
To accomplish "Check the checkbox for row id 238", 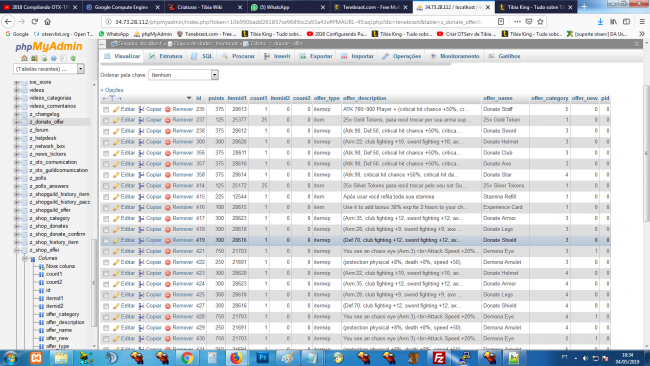I will pyautogui.click(x=106, y=131).
